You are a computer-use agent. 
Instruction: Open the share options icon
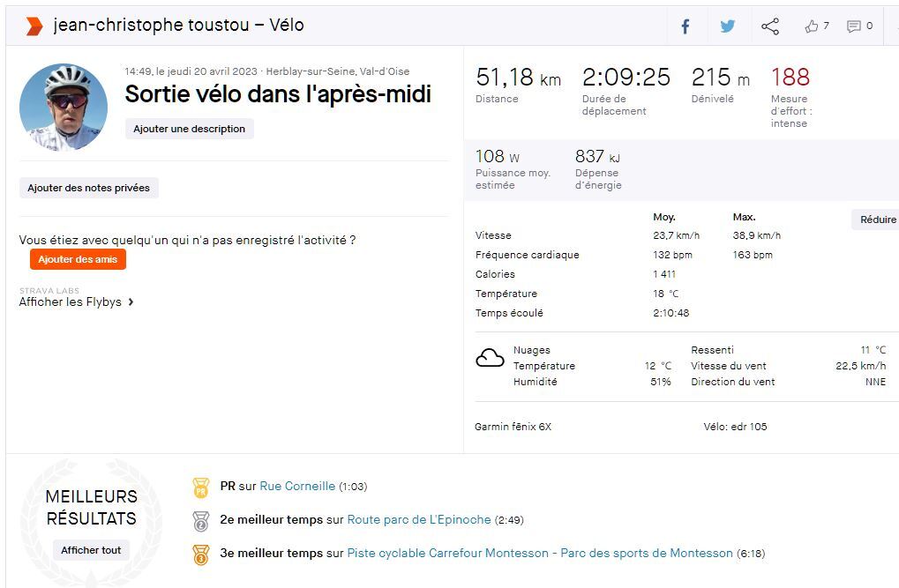point(770,26)
